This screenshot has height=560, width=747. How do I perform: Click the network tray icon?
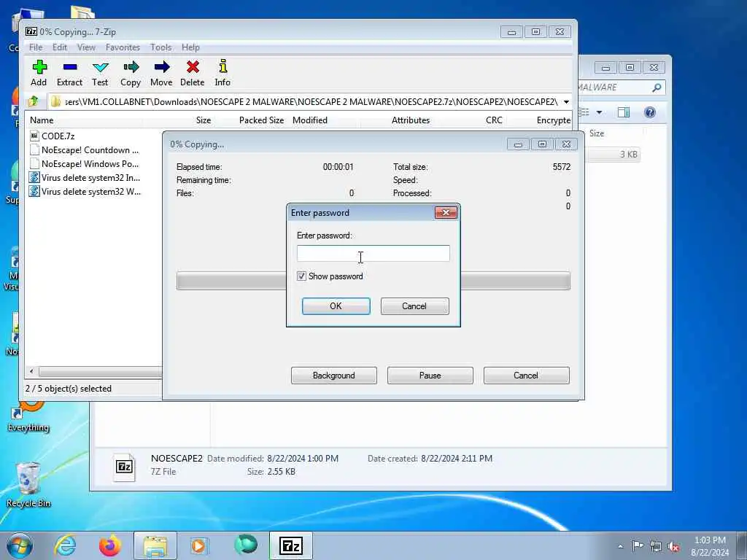[x=656, y=546]
